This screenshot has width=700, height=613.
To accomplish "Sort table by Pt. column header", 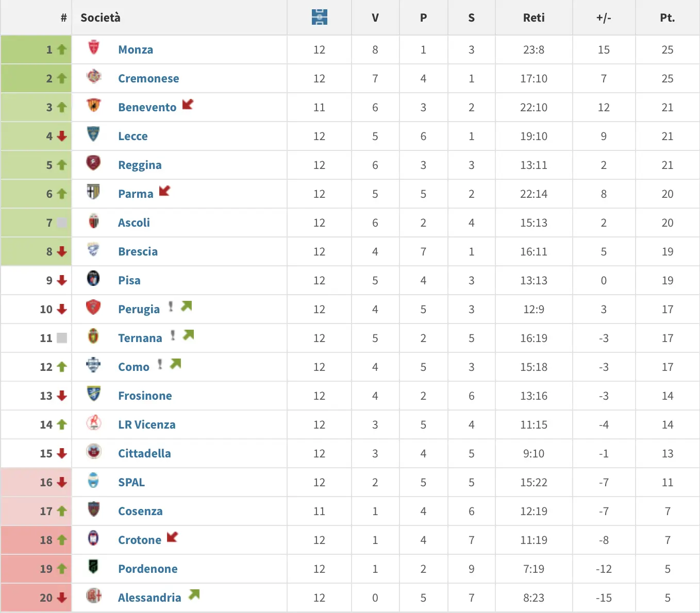I will (667, 18).
